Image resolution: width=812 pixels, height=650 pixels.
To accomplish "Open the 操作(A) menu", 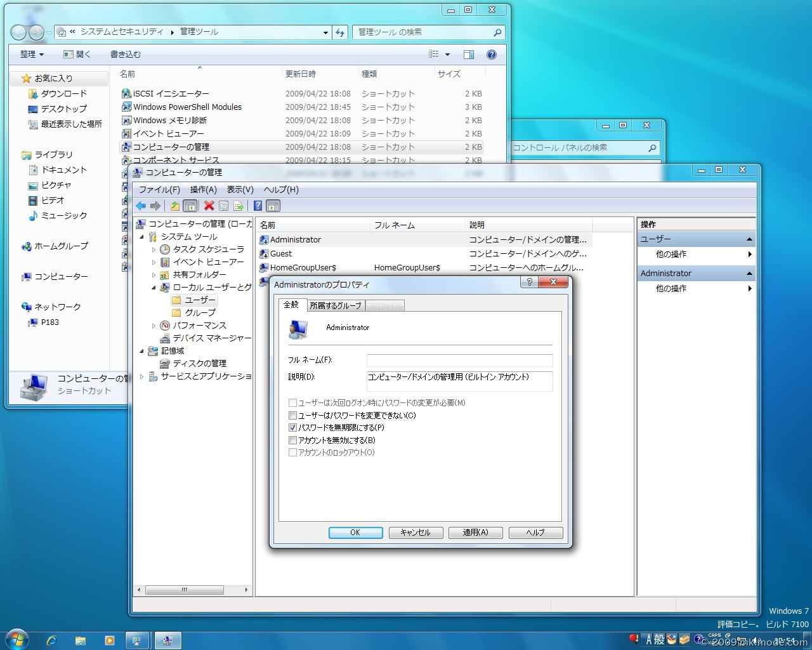I will click(x=203, y=189).
